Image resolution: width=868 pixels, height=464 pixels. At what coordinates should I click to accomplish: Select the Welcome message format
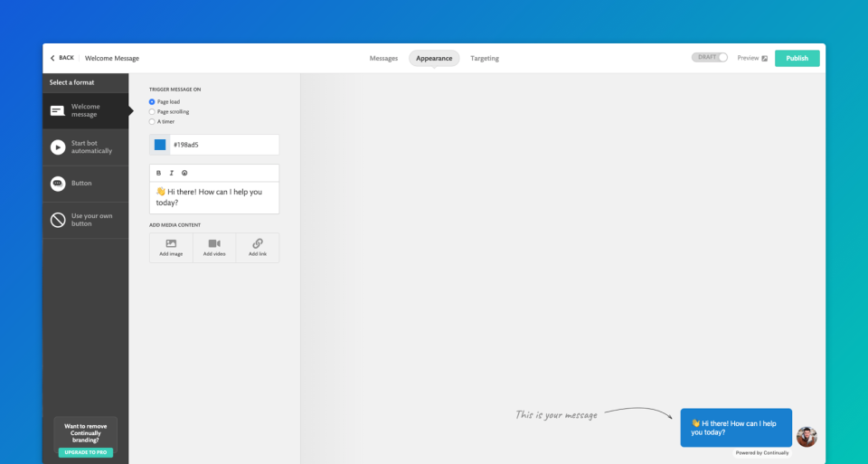[x=86, y=110]
